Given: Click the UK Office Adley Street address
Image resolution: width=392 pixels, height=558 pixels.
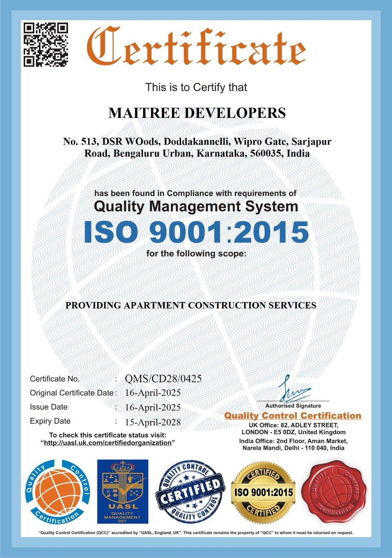Looking at the screenshot, I should coord(293,429).
